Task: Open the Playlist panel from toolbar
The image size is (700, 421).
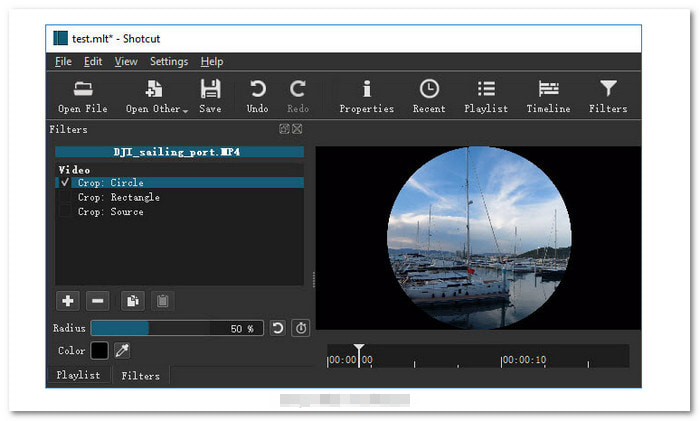Action: [x=486, y=96]
